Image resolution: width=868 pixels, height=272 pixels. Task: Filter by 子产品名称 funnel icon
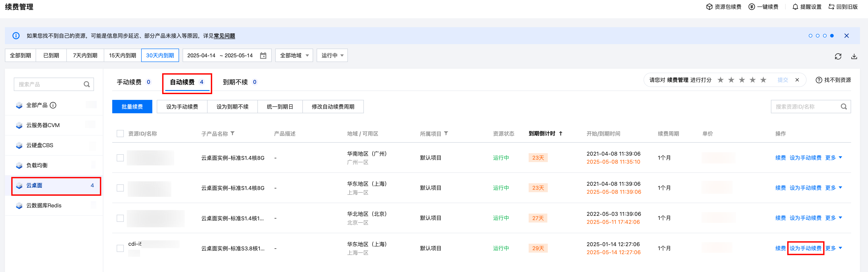(232, 134)
